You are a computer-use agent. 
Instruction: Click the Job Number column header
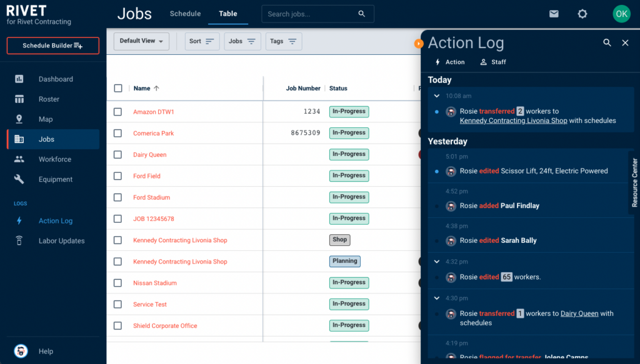303,88
